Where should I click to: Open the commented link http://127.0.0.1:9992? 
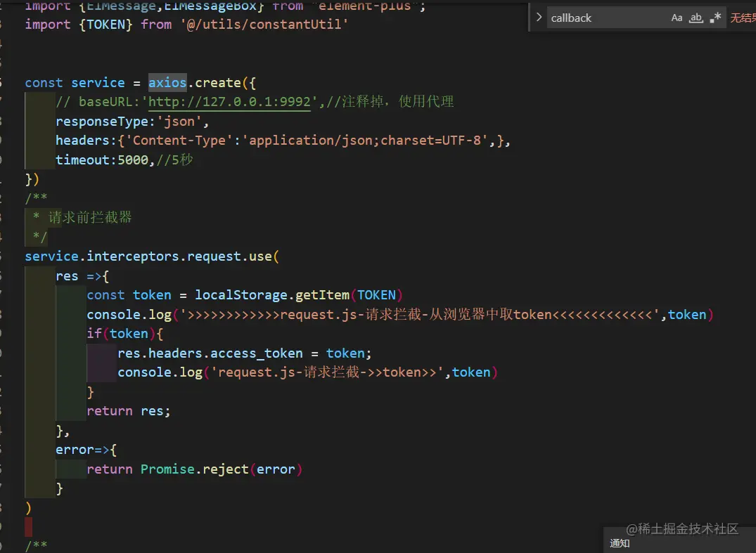click(229, 102)
